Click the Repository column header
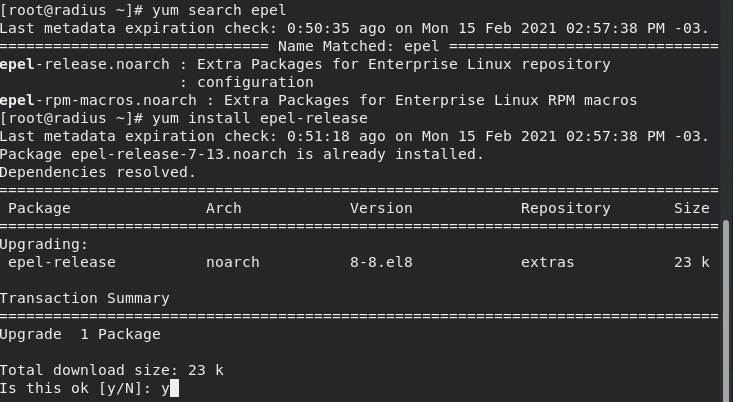Screen dimensions: 733x402 click(x=565, y=208)
